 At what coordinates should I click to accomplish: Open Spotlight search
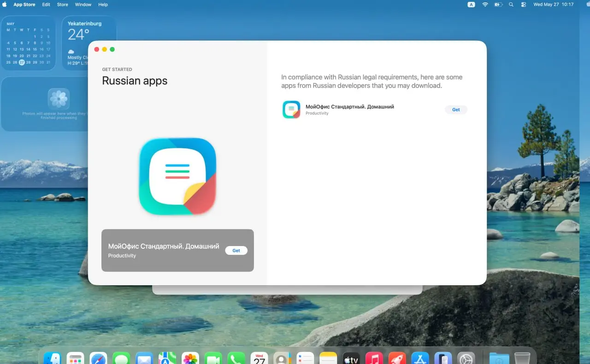[511, 5]
